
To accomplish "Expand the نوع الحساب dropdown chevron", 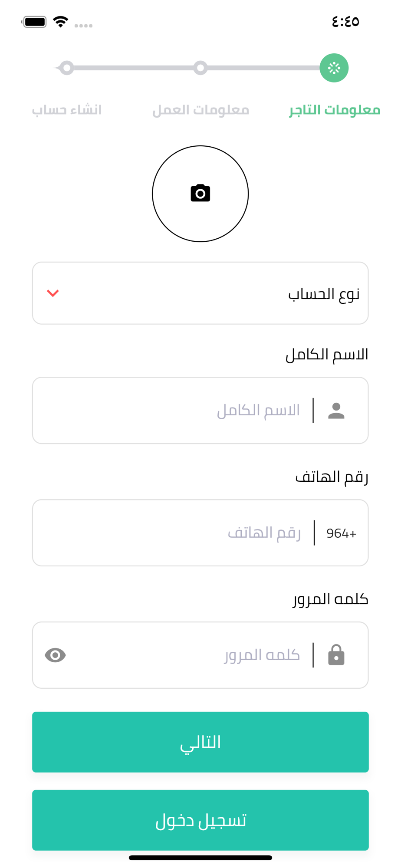I will [53, 293].
